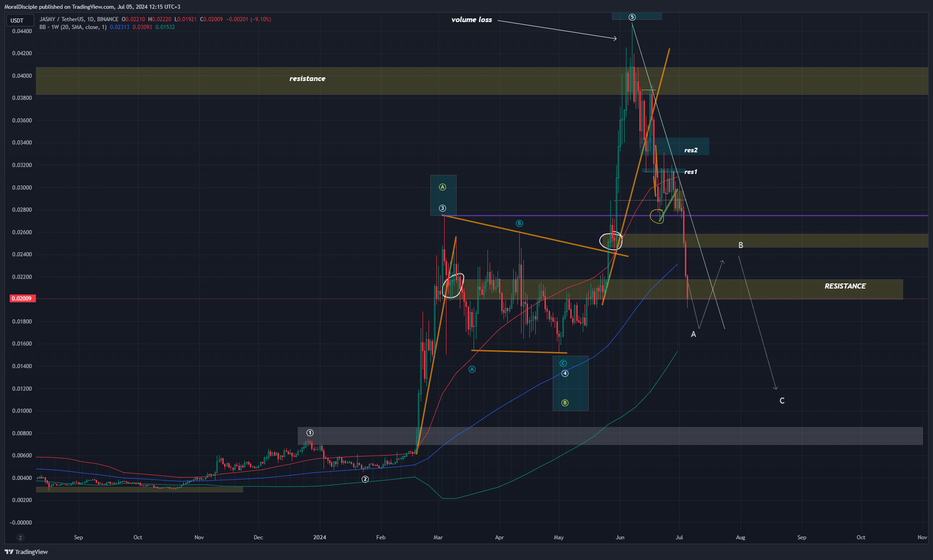
Task: Click the cyan circled B wave label
Action: [x=519, y=223]
